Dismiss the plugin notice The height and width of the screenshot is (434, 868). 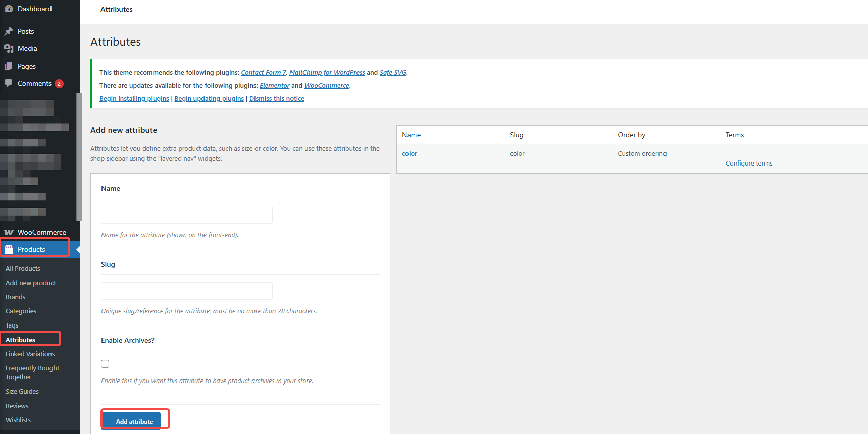[277, 98]
